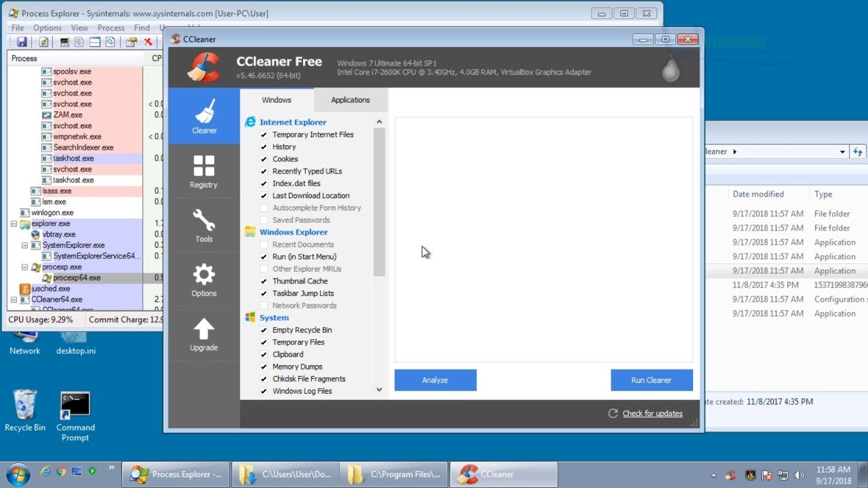Collapse explorer.exe tree node in Process Explorer
The width and height of the screenshot is (868, 488).
pyautogui.click(x=14, y=224)
